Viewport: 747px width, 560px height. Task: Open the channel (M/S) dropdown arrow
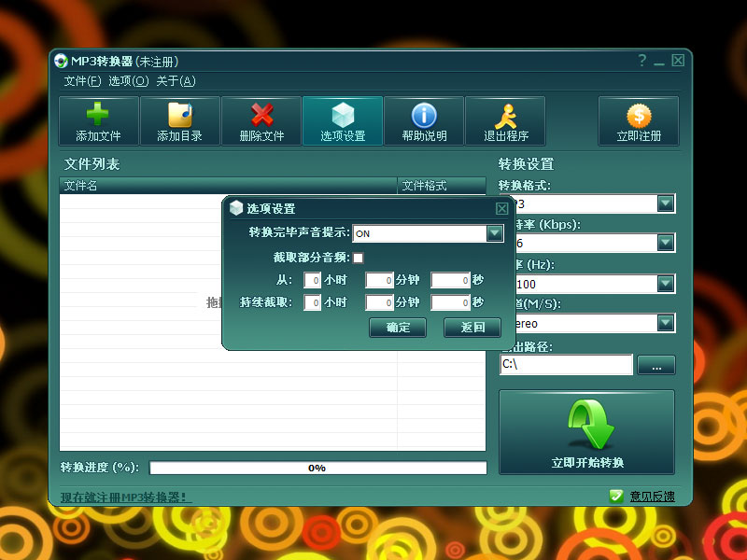tap(666, 323)
